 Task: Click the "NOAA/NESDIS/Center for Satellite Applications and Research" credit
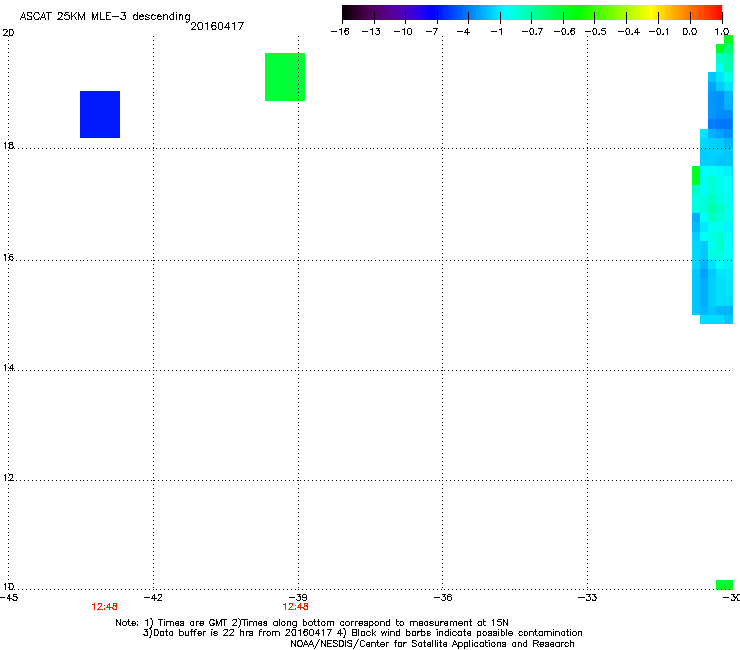(432, 644)
